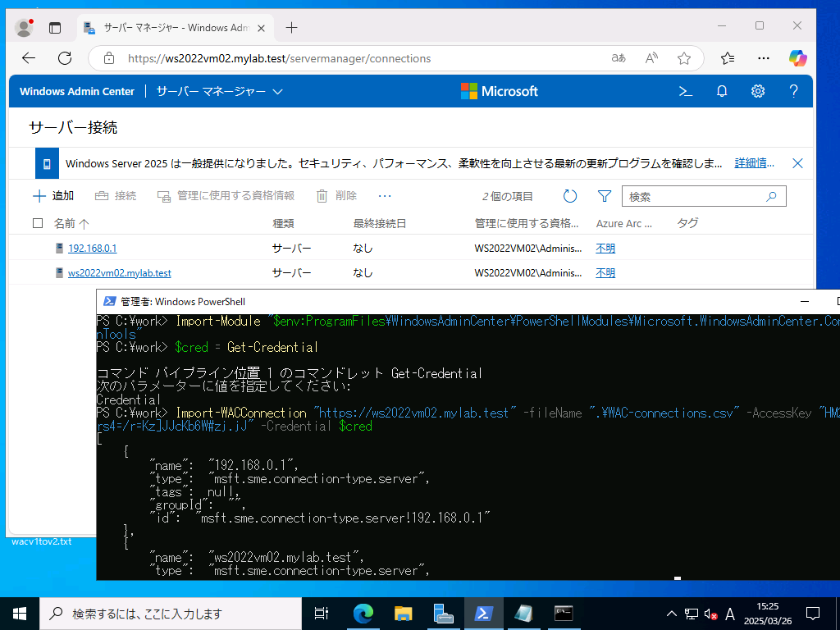The height and width of the screenshot is (630, 840).
Task: Dismiss the Windows Server 2025 banner
Action: tap(797, 163)
